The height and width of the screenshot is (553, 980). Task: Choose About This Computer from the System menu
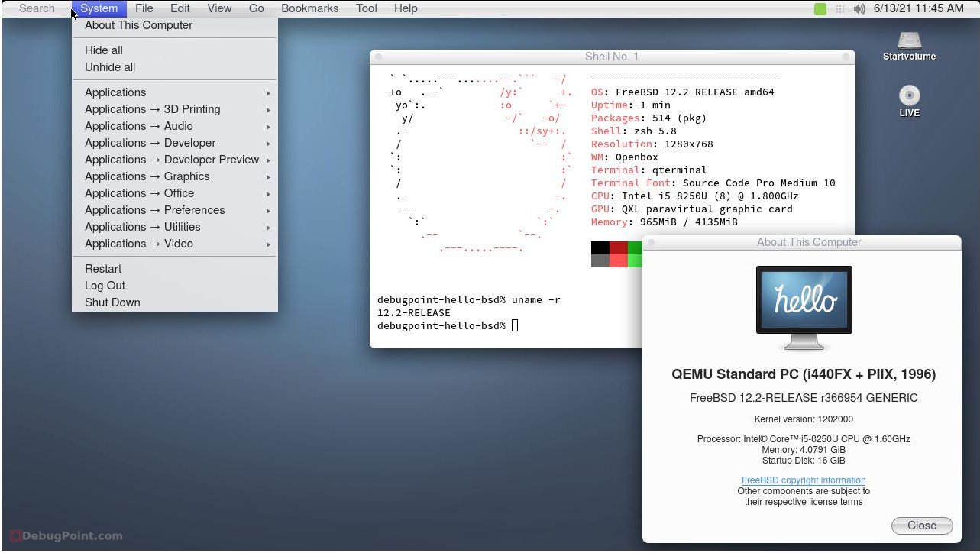point(175,25)
